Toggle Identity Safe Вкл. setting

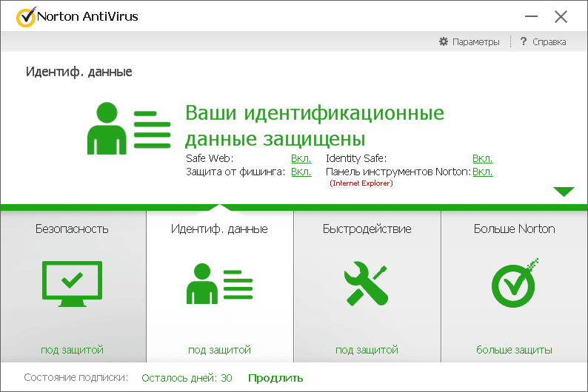(483, 158)
